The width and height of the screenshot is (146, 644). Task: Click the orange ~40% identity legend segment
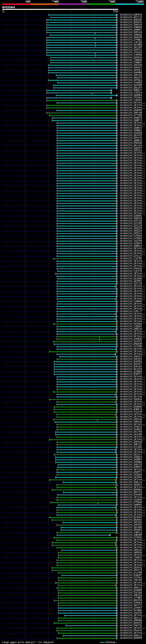coord(45,4)
